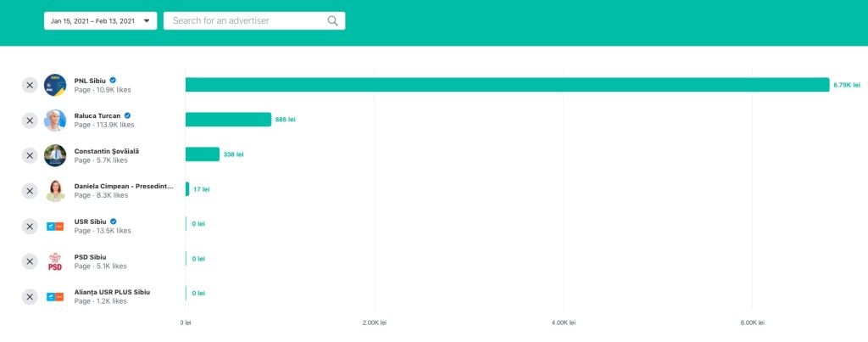Image resolution: width=868 pixels, height=342 pixels.
Task: Open the Daniela Cimpean - Presedint… page name
Action: (x=124, y=186)
